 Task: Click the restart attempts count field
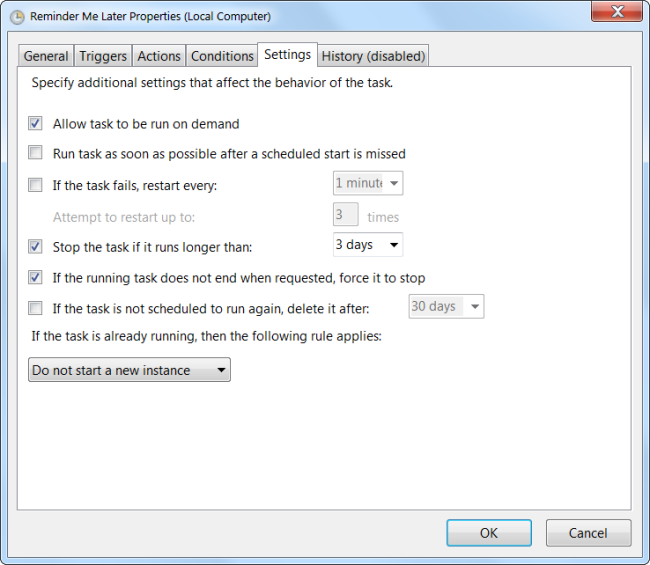345,215
